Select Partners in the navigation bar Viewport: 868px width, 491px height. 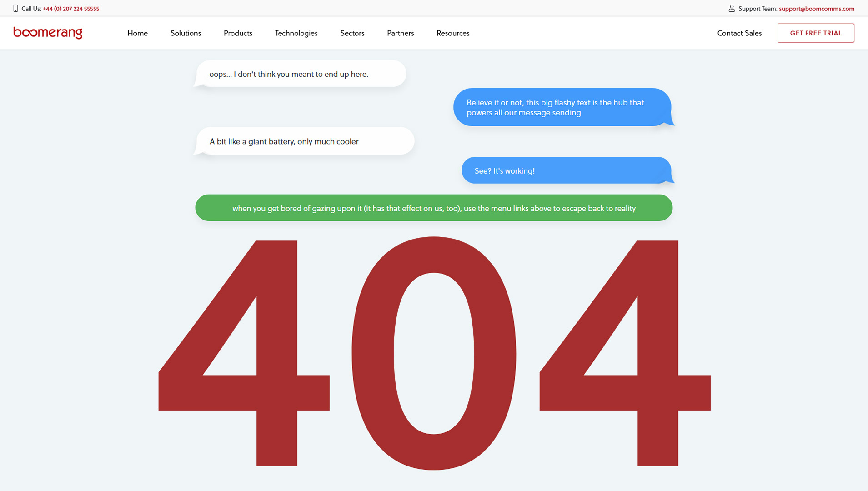[400, 33]
